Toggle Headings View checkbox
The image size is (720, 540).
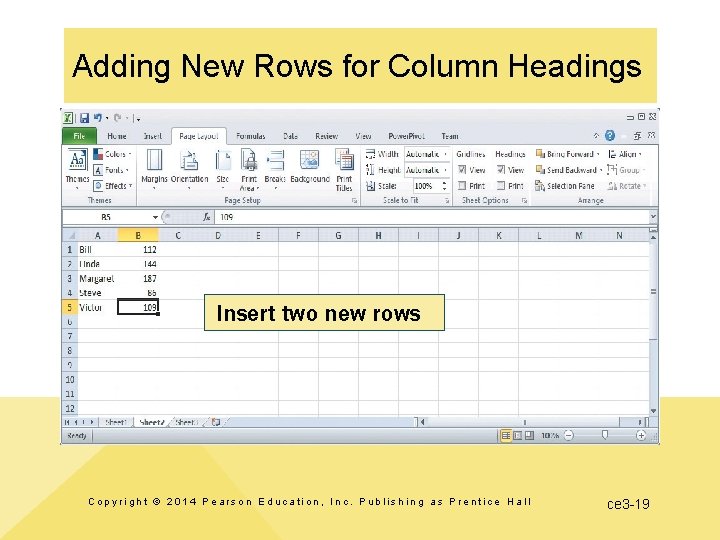pyautogui.click(x=501, y=170)
